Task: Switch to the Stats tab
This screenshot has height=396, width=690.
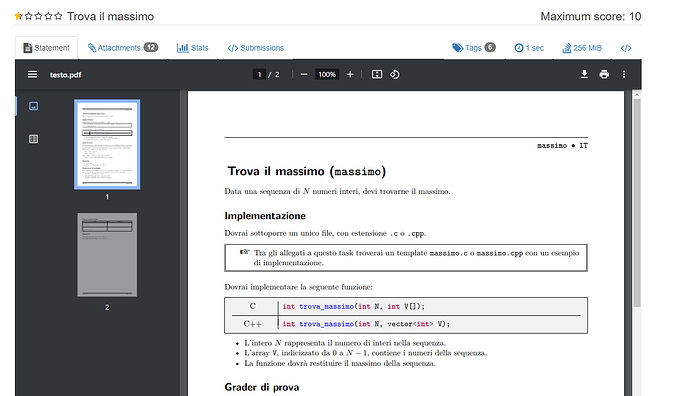Action: 192,48
